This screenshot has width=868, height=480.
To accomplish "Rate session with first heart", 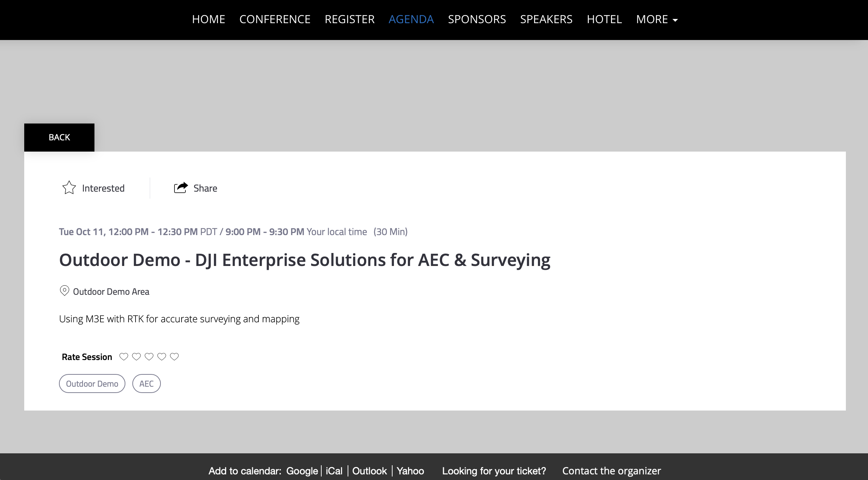I will click(x=124, y=357).
